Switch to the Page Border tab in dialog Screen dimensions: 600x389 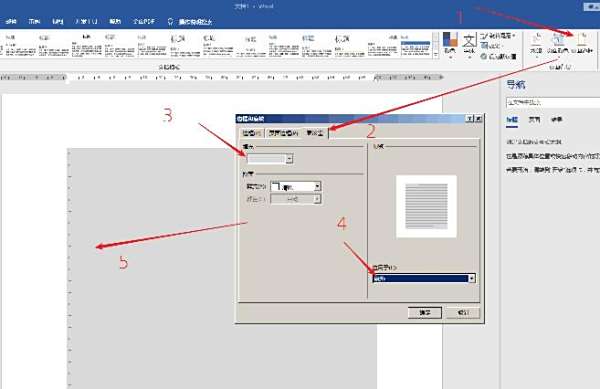tap(283, 133)
